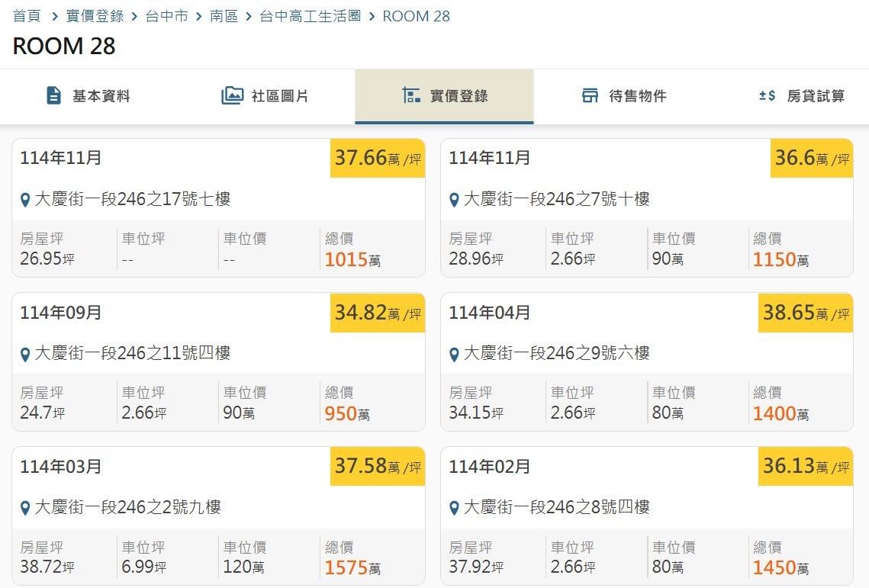Click map pin beside 246之2號九樓
Screen dimensions: 869x588
click(x=25, y=509)
